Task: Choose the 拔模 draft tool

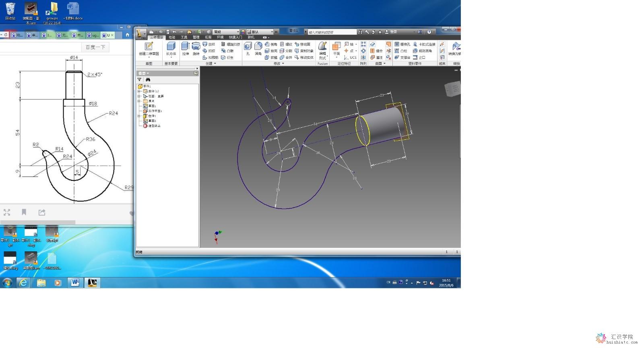Action: pos(271,57)
